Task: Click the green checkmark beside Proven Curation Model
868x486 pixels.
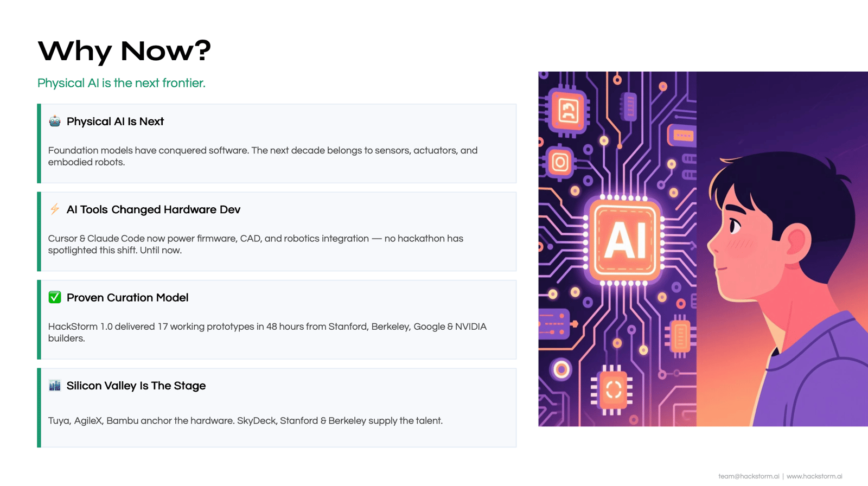Action: pos(54,297)
